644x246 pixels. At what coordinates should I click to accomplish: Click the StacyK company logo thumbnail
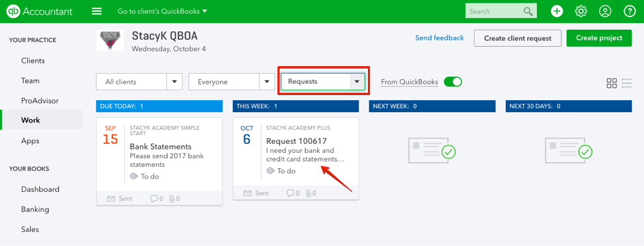110,41
